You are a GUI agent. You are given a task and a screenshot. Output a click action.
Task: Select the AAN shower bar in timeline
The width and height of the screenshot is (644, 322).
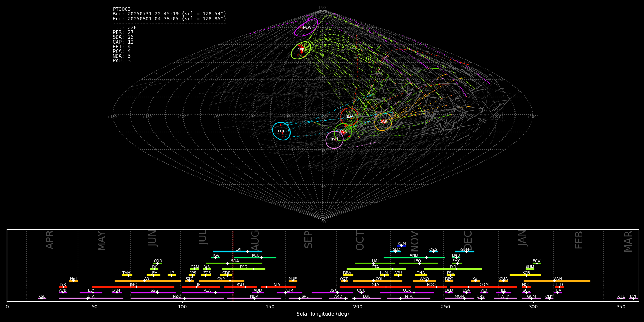(557, 281)
